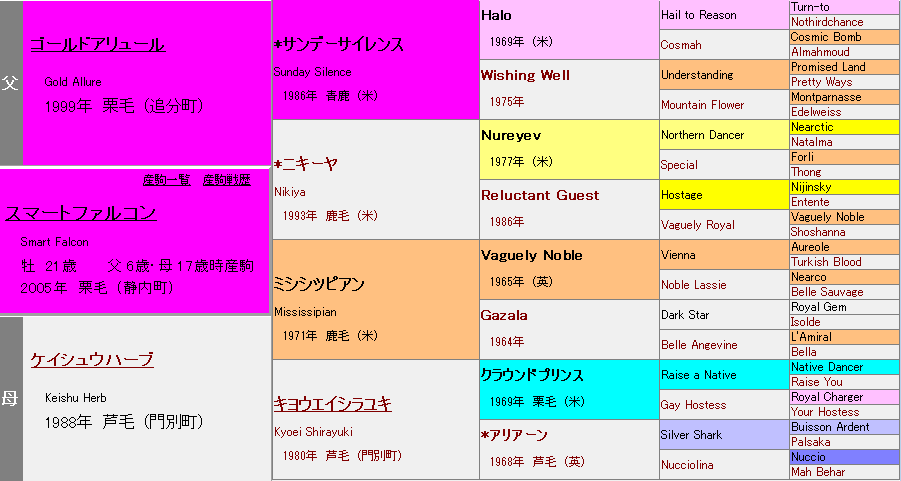Screen dimensions: 901x481
Task: Open Reluctant Guest entry
Action: (540, 196)
